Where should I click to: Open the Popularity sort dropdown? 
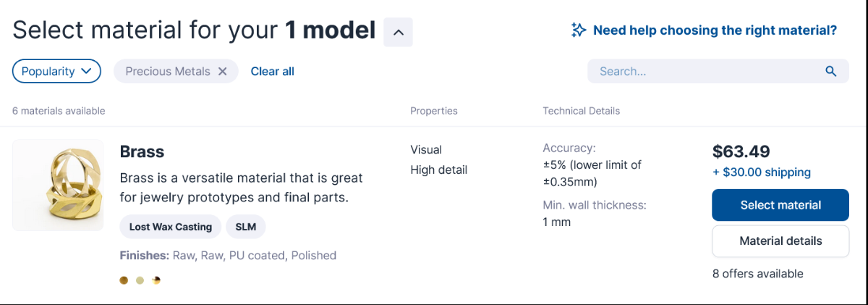pos(56,71)
